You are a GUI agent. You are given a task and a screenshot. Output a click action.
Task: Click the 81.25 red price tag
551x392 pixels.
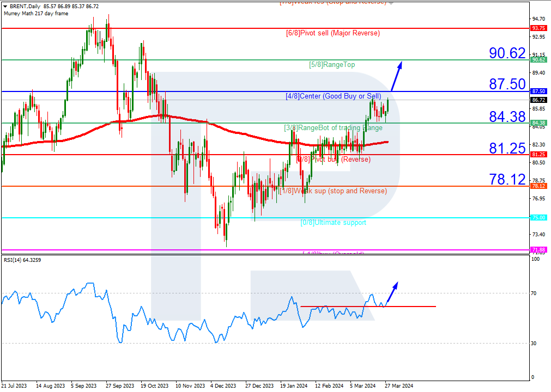point(538,155)
